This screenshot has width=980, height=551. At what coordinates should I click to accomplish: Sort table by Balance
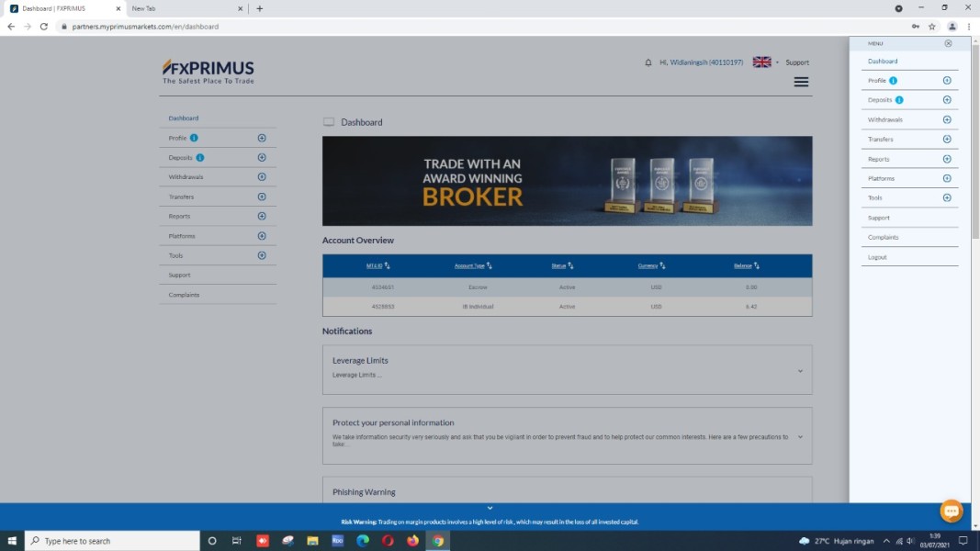click(746, 265)
